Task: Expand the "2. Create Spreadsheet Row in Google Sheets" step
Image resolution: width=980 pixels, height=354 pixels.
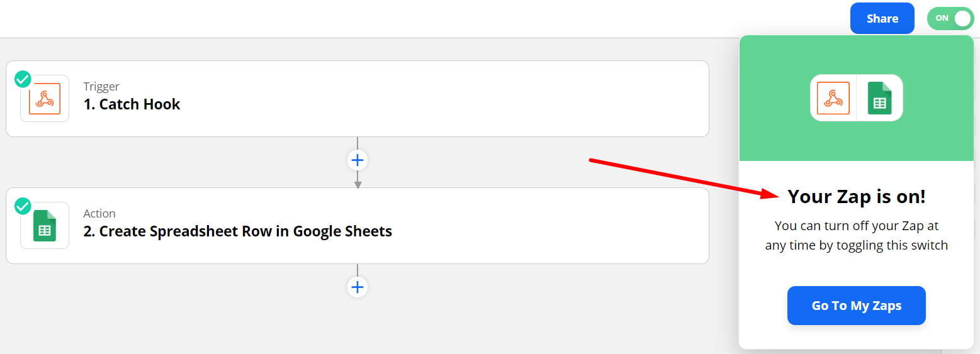Action: pos(237,231)
